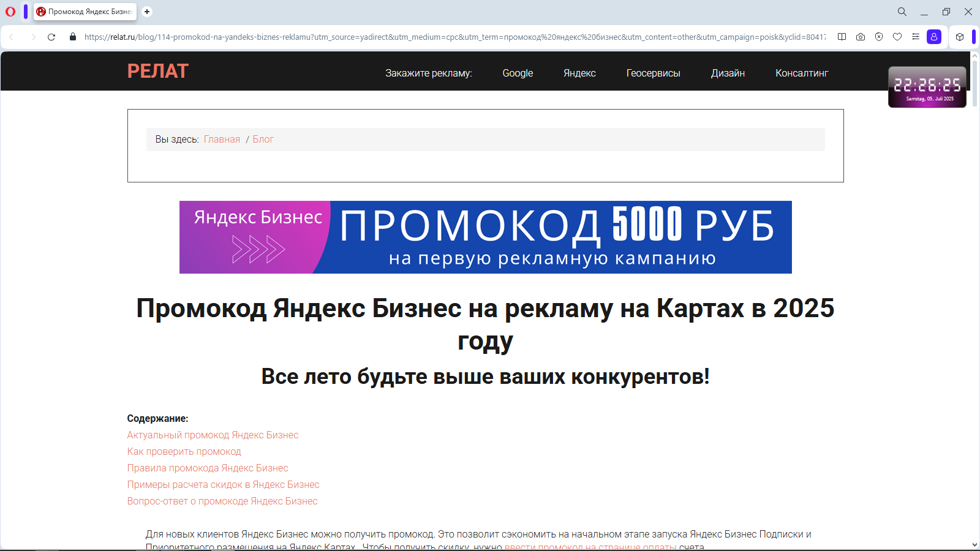Click the purple profile account icon
This screenshot has width=980, height=551.
tap(934, 37)
